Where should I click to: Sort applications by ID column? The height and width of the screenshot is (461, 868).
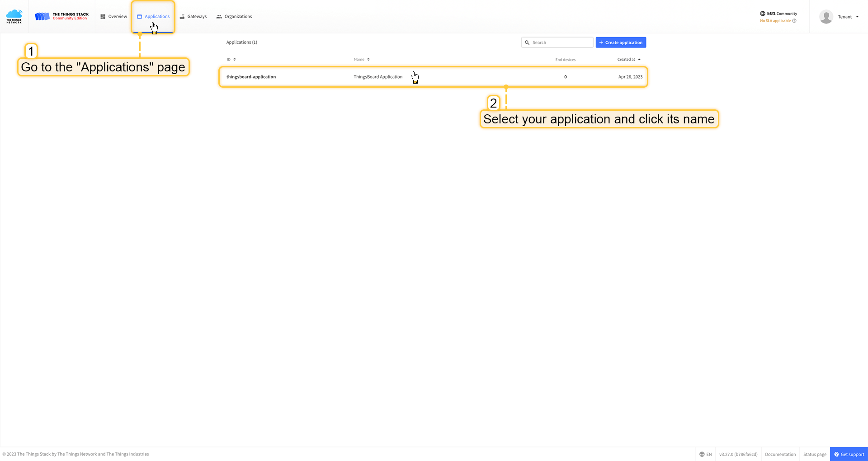tap(231, 60)
